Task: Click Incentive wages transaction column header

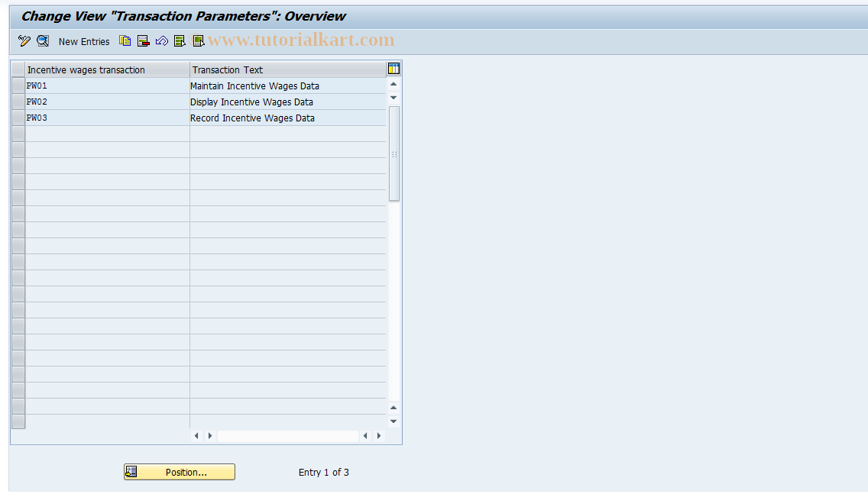Action: (x=108, y=69)
